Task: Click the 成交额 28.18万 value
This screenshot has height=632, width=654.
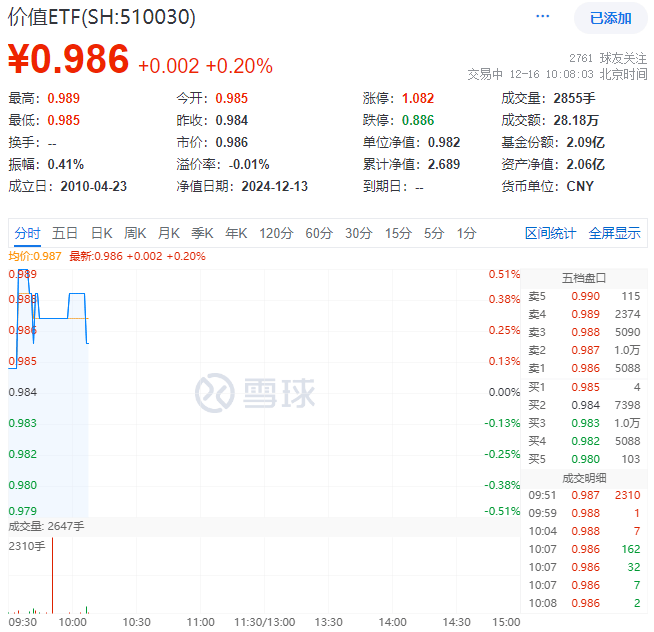Action: (576, 121)
